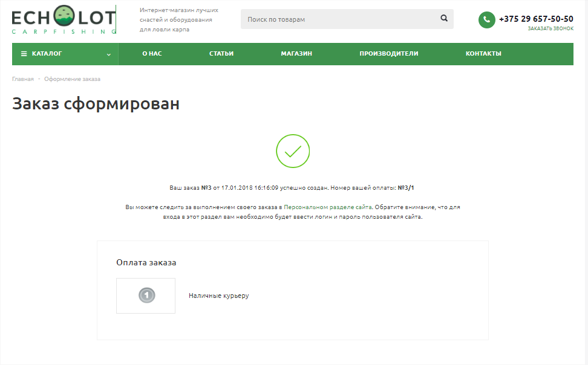Image resolution: width=588 pixels, height=365 pixels.
Task: Click the Echolot Carpfishing logo
Action: (x=64, y=20)
